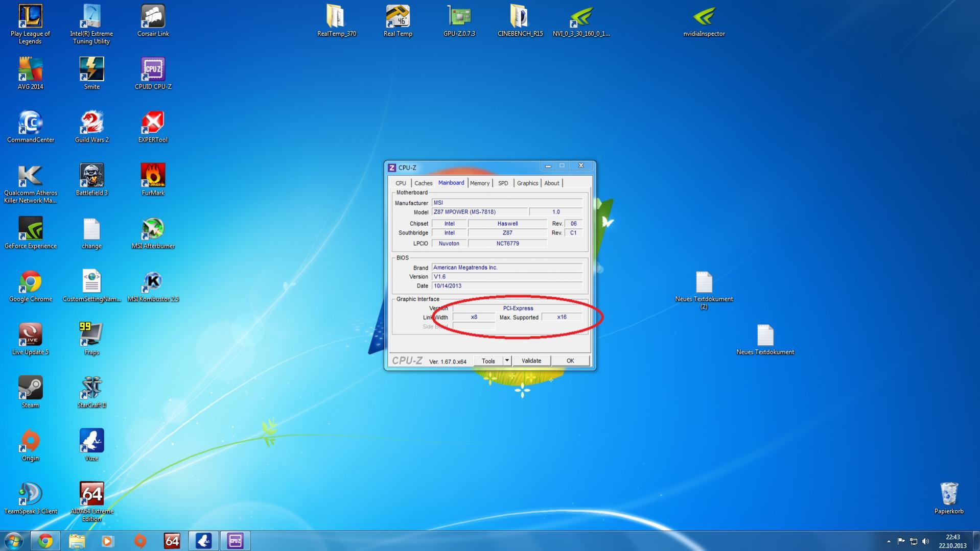Open Chrome from the taskbar
Viewport: 980px width, 551px height.
point(45,541)
